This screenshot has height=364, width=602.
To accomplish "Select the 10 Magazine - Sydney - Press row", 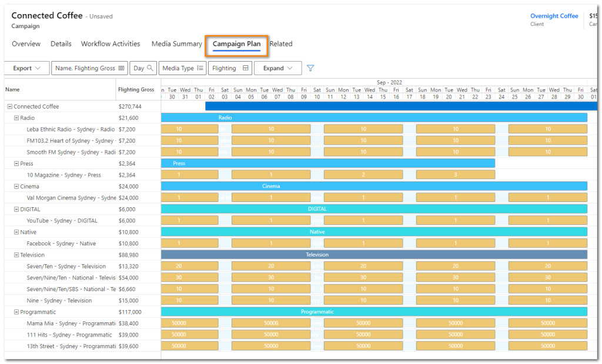I will [x=63, y=175].
